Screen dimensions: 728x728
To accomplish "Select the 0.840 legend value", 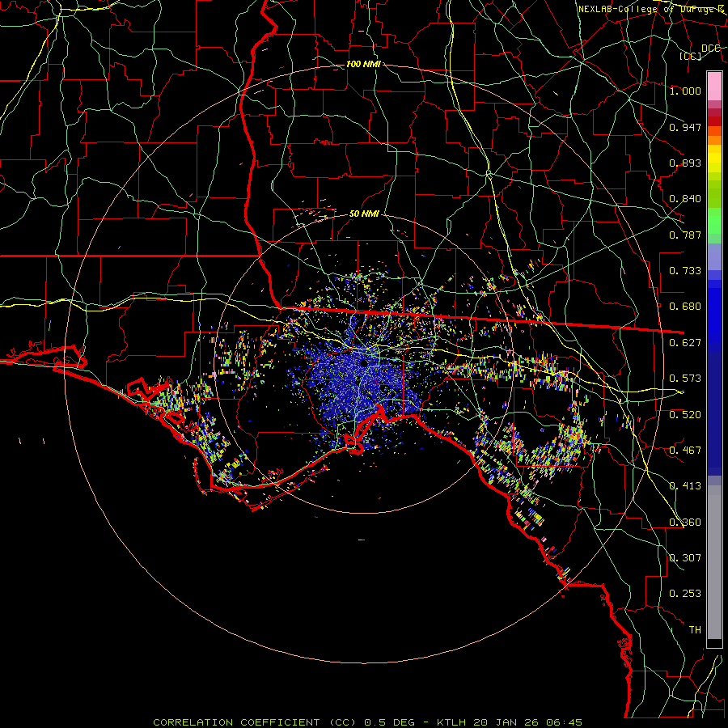I will pos(685,199).
